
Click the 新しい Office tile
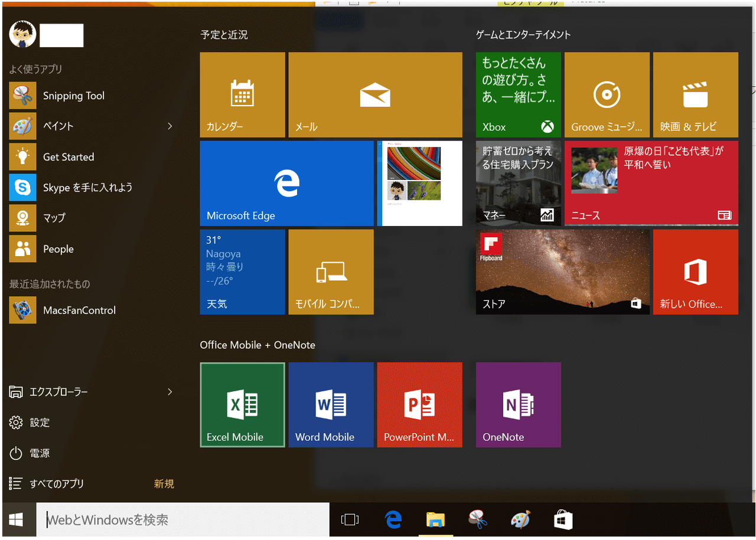coord(696,272)
